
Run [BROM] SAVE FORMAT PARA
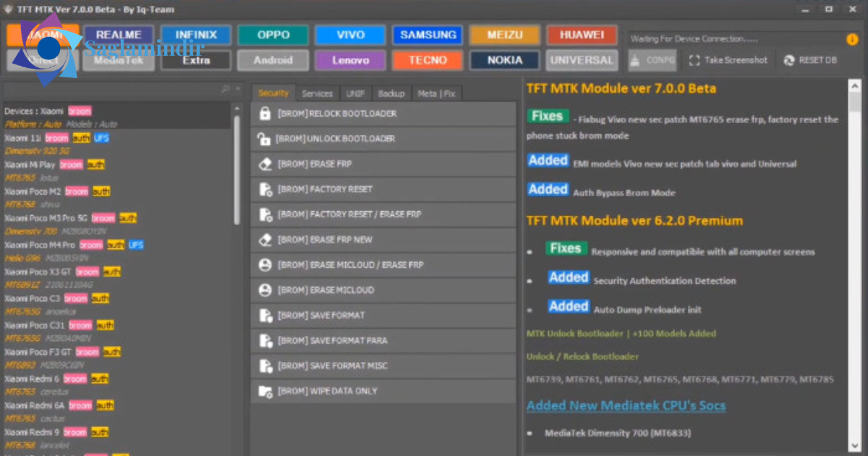pyautogui.click(x=383, y=341)
